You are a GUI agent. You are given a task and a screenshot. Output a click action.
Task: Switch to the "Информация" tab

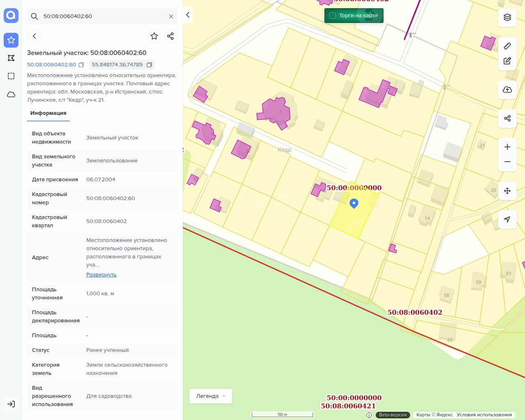pyautogui.click(x=48, y=113)
